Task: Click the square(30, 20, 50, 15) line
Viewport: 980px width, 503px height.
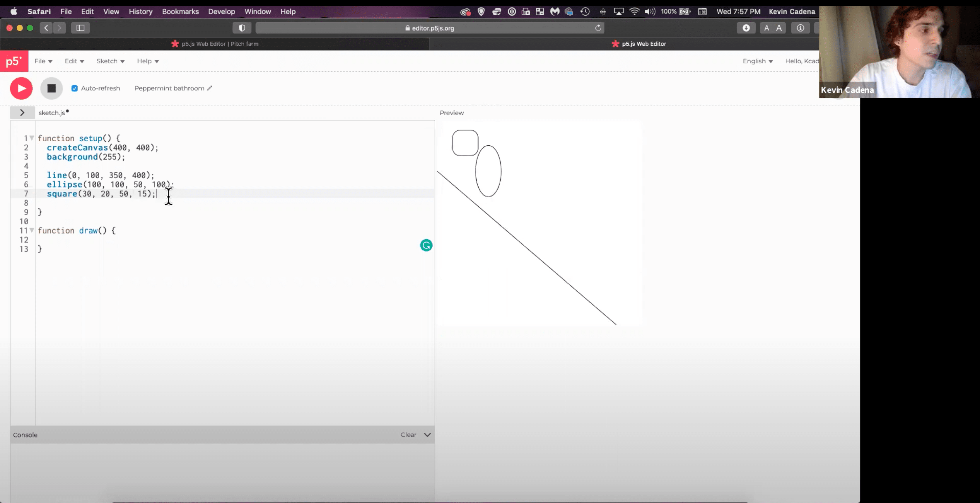Action: pyautogui.click(x=101, y=193)
